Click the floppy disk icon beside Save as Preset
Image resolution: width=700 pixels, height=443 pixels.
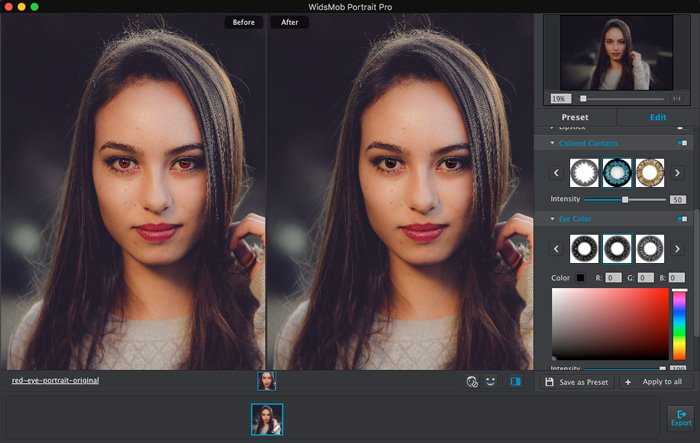550,382
